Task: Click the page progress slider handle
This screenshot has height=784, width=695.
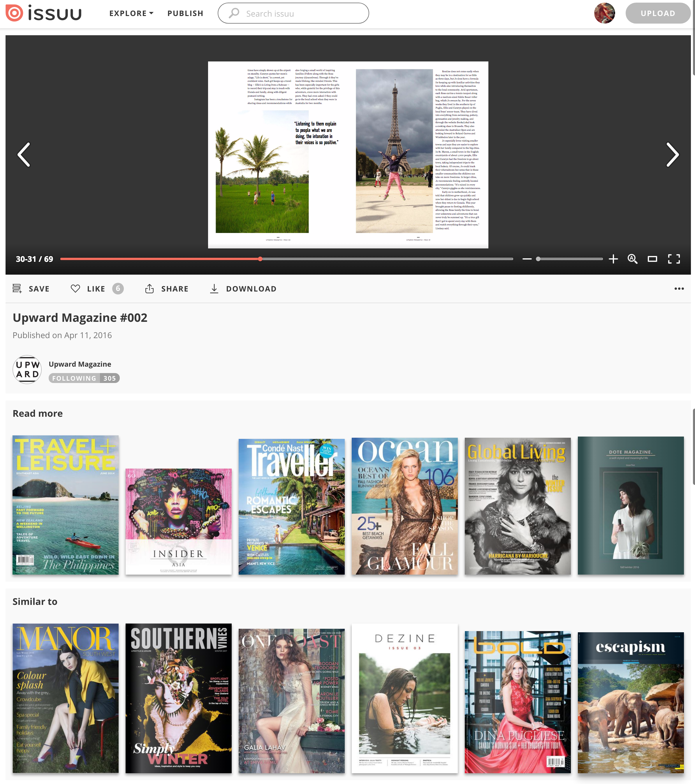Action: 260,259
